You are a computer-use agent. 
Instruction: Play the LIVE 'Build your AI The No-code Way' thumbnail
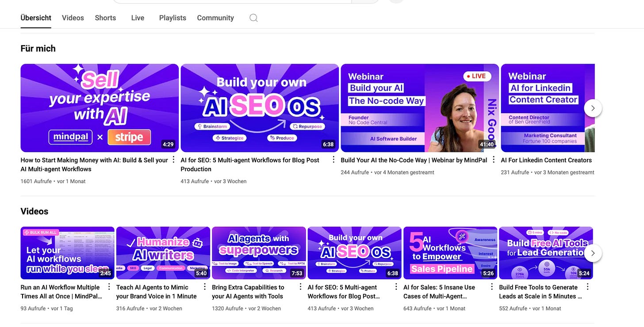(x=420, y=108)
